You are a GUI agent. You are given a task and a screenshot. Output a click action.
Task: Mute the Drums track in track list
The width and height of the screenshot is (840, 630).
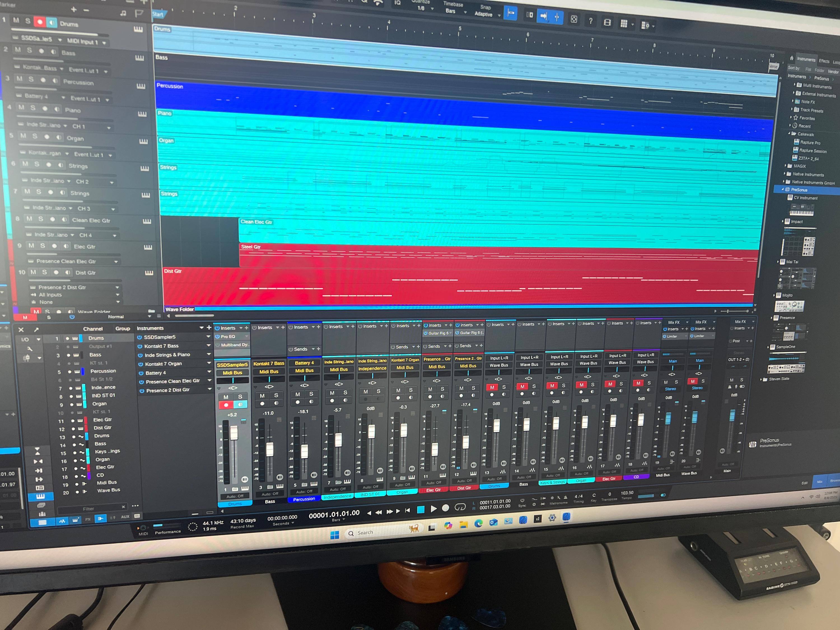[16, 20]
